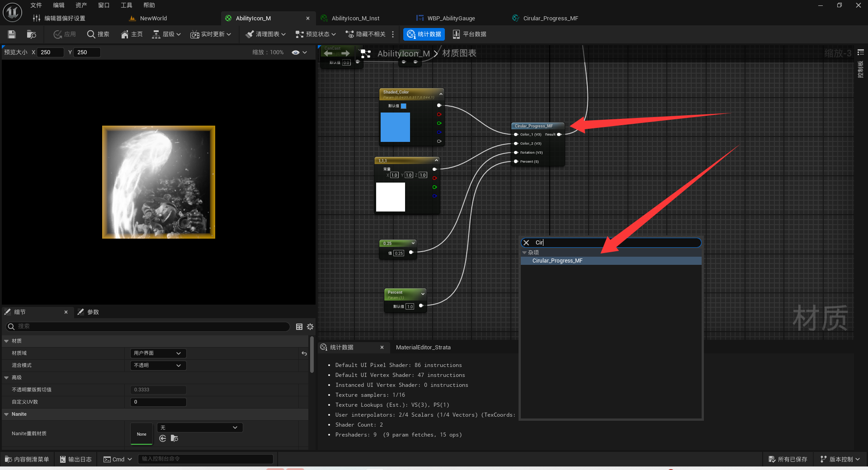
Task: Open the Live Update (实时更新) dropdown
Action: click(211, 34)
